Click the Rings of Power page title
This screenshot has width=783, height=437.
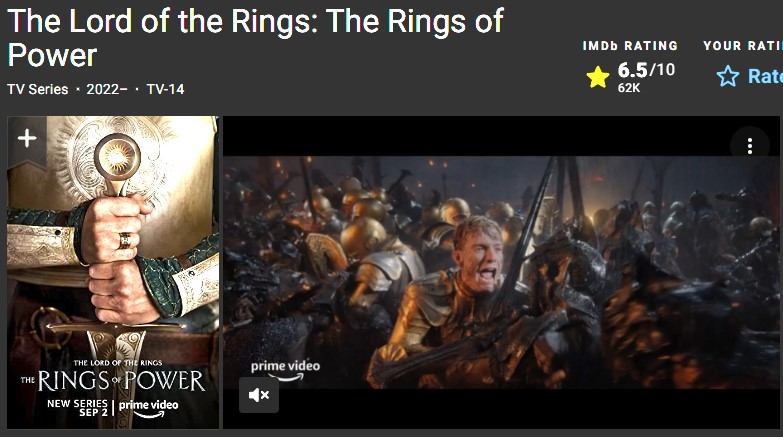[x=255, y=38]
